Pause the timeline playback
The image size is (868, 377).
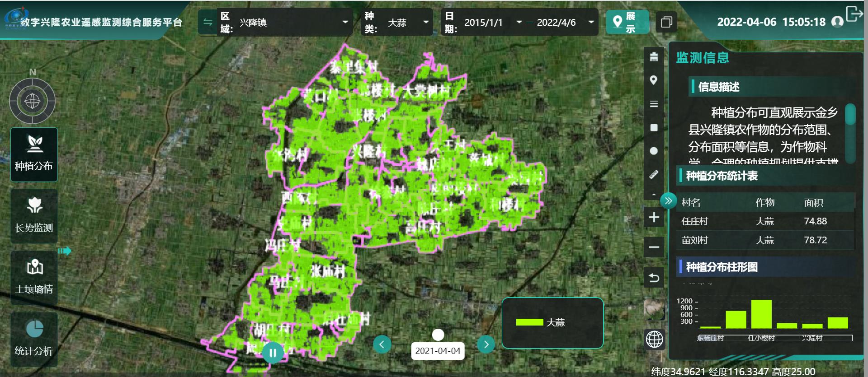(x=273, y=353)
